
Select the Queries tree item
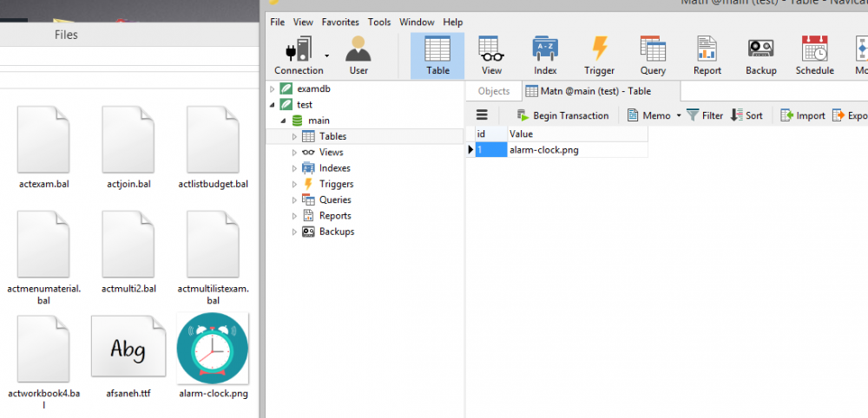tap(335, 200)
